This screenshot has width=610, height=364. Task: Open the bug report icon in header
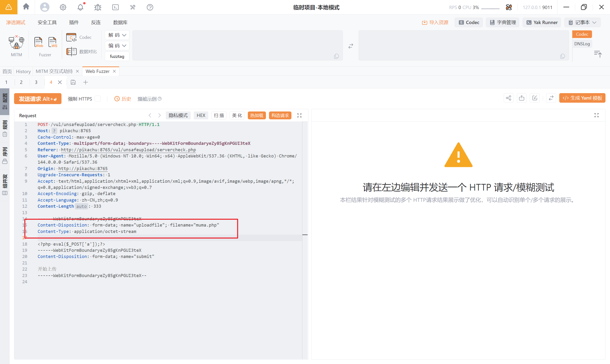tap(98, 7)
